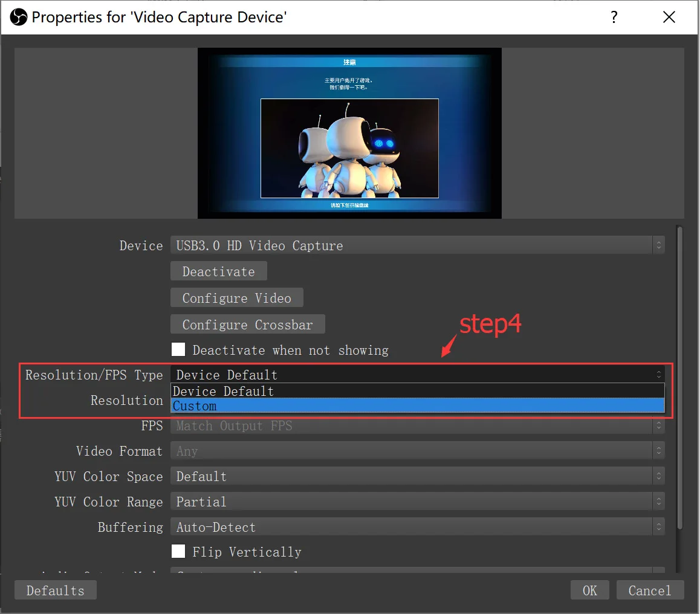Click the Cancel button
Viewport: 700px width, 614px height.
tap(650, 590)
